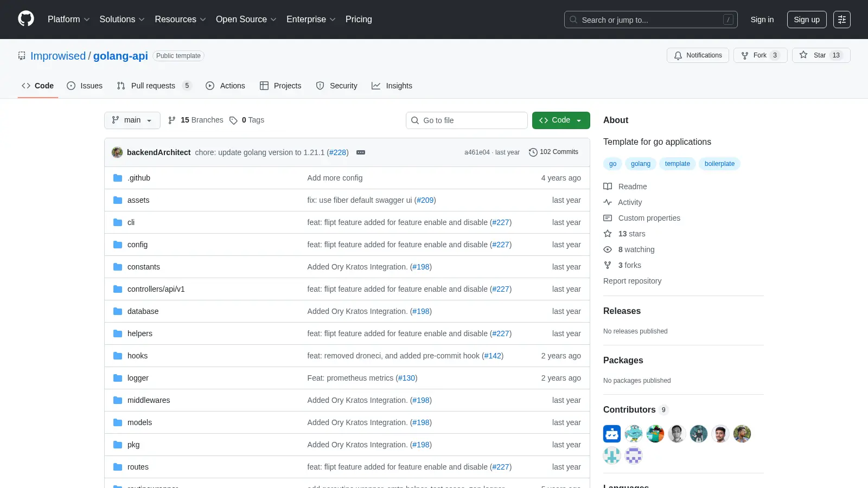Open the Security tab
This screenshot has height=488, width=868.
pos(337,86)
